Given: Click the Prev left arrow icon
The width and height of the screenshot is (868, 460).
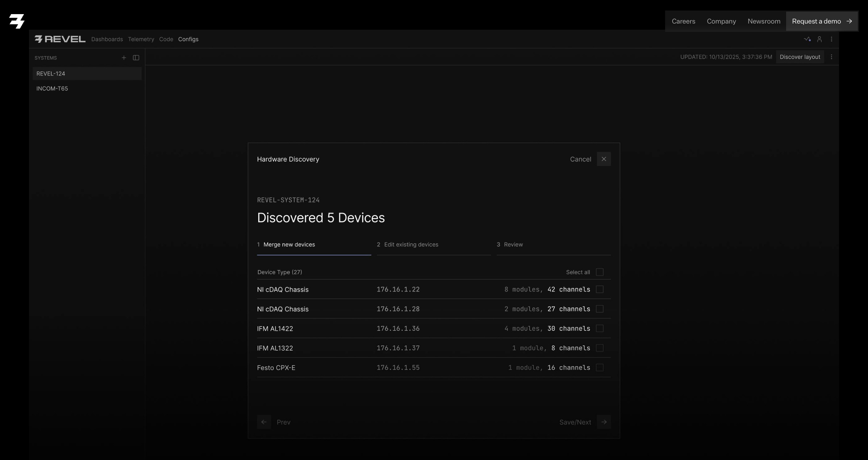Looking at the screenshot, I should (264, 422).
